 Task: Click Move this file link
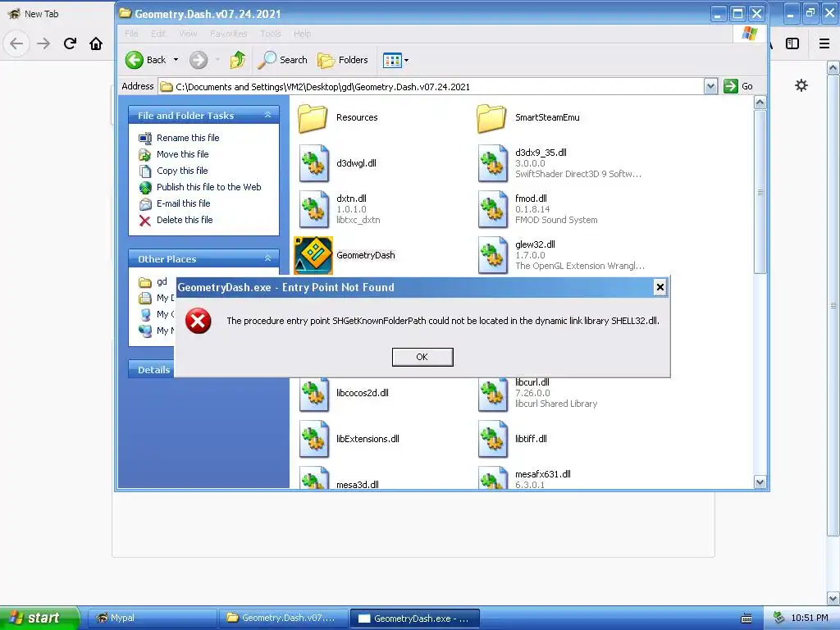(x=183, y=154)
